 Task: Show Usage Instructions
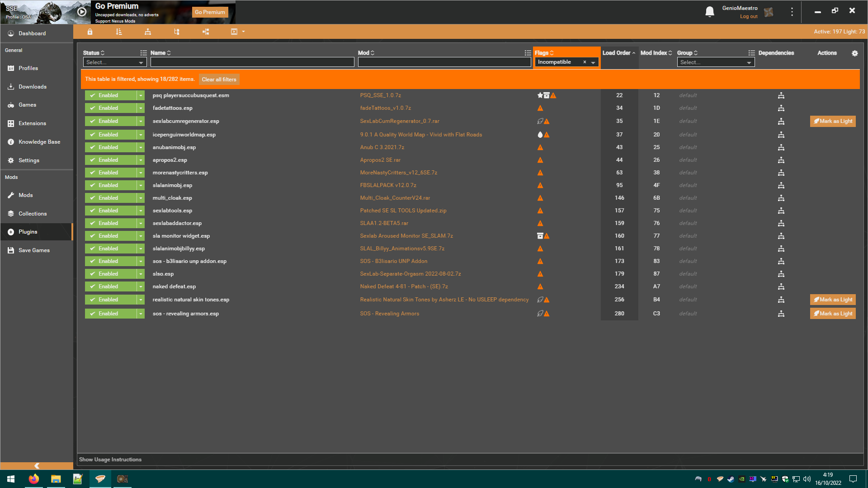pos(110,460)
